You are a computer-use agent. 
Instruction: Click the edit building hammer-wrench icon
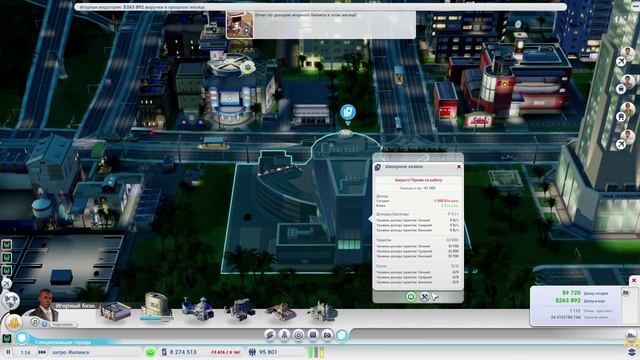tap(424, 297)
